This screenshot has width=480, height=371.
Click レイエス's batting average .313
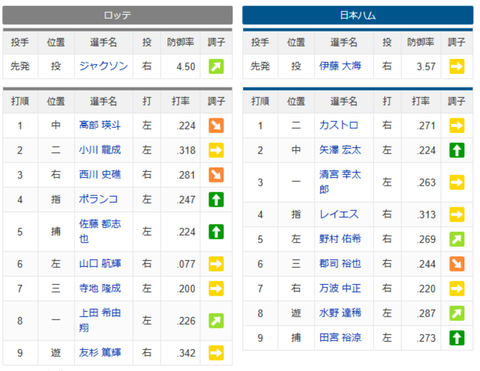click(426, 215)
